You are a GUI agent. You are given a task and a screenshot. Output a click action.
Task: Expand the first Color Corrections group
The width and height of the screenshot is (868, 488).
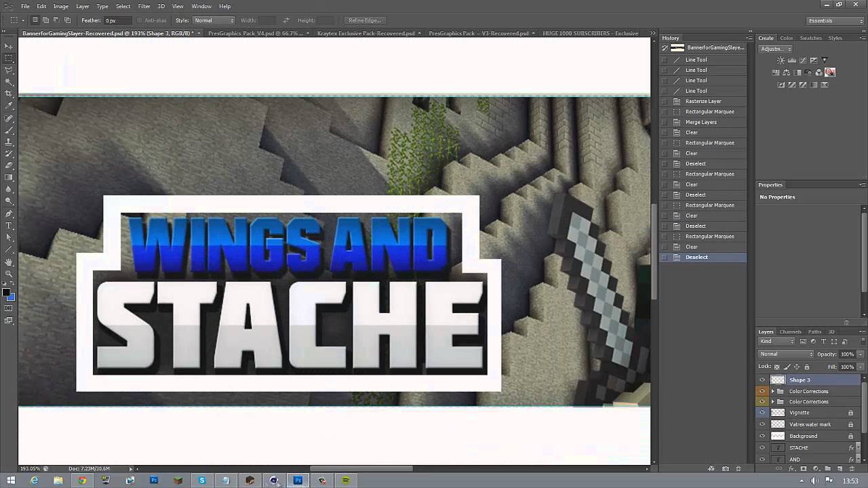772,391
